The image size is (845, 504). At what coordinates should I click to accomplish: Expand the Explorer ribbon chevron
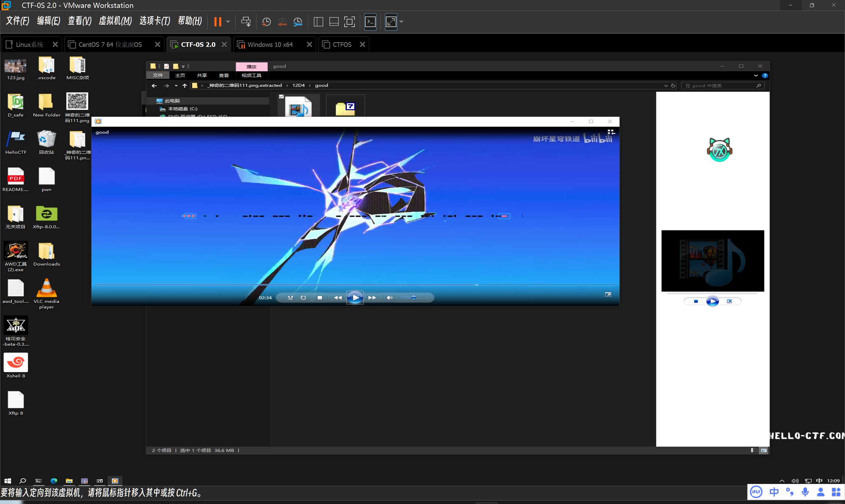(x=756, y=76)
